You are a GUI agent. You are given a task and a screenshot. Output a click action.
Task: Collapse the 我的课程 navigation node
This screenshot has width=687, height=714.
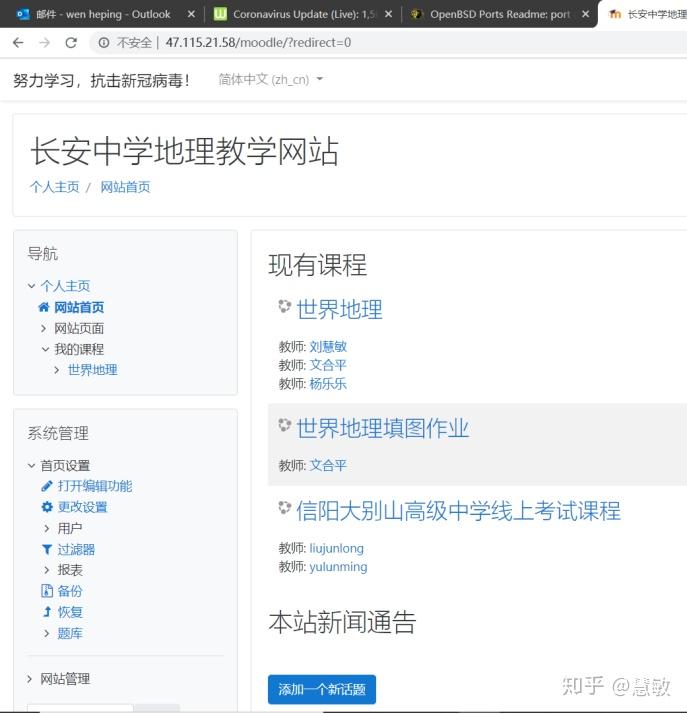coord(45,349)
